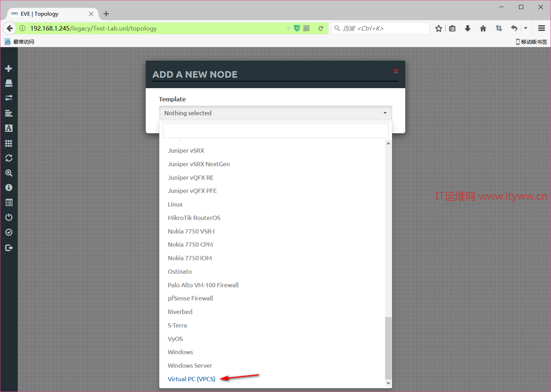Reload the page with refresh icon
Image resolution: width=551 pixels, height=392 pixels.
321,28
